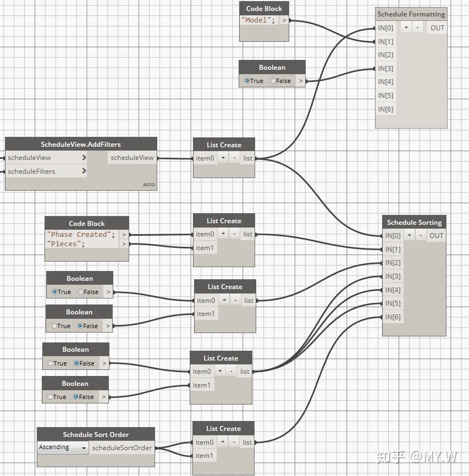Open the Ascending dropdown in Schedule Sort Order
Viewport: 469px width, 476px height.
click(63, 447)
